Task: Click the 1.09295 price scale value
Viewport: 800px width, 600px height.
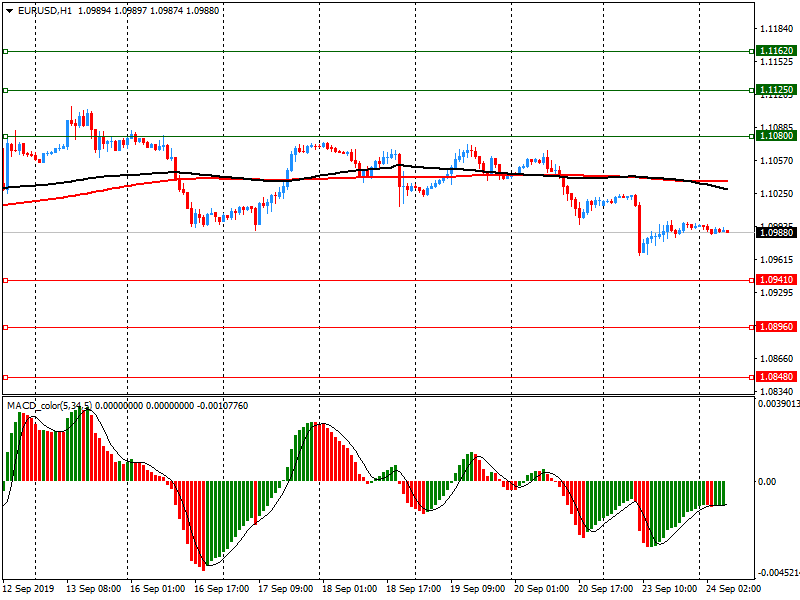Action: coord(777,293)
